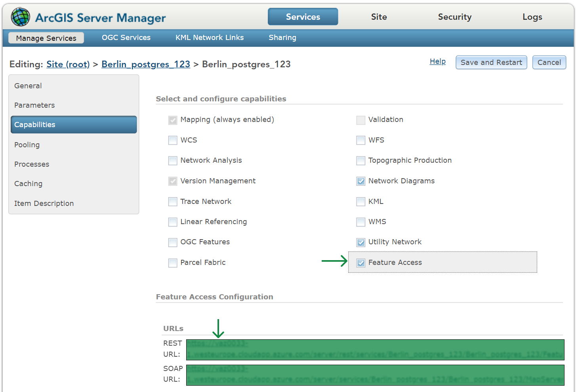This screenshot has width=576, height=392.
Task: Go to OGC Services
Action: [x=126, y=38]
